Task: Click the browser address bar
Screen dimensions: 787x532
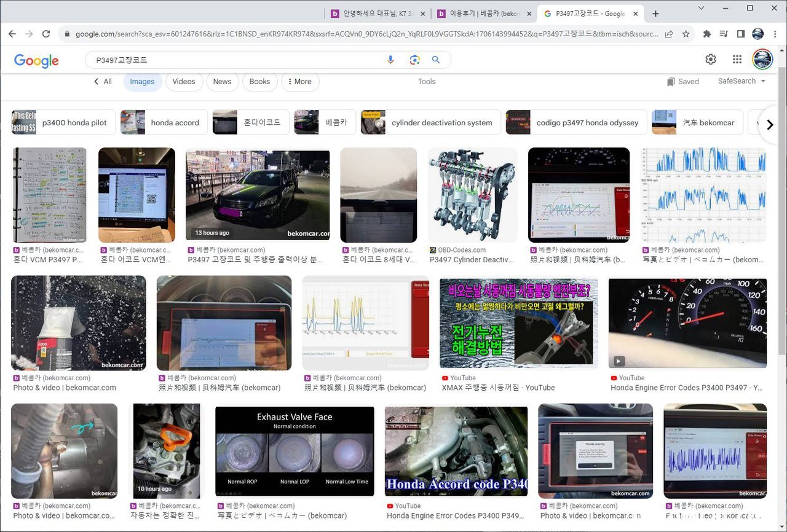Action: tap(366, 34)
